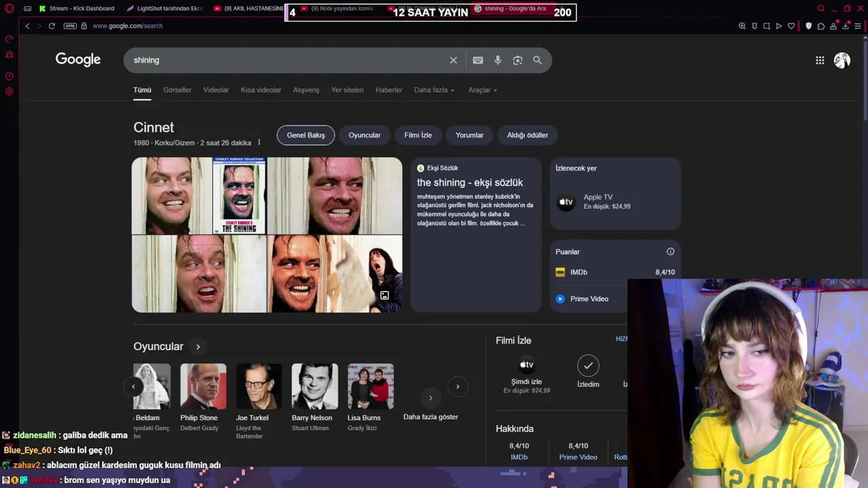Open the zoom magnifier icon in toolbar

tap(742, 26)
